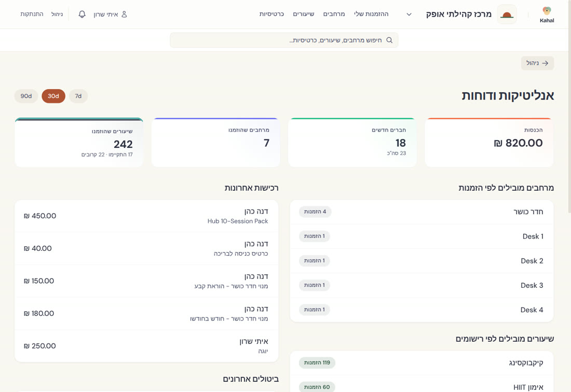
Task: Click the 4 הזמנות badge
Action: tap(315, 212)
